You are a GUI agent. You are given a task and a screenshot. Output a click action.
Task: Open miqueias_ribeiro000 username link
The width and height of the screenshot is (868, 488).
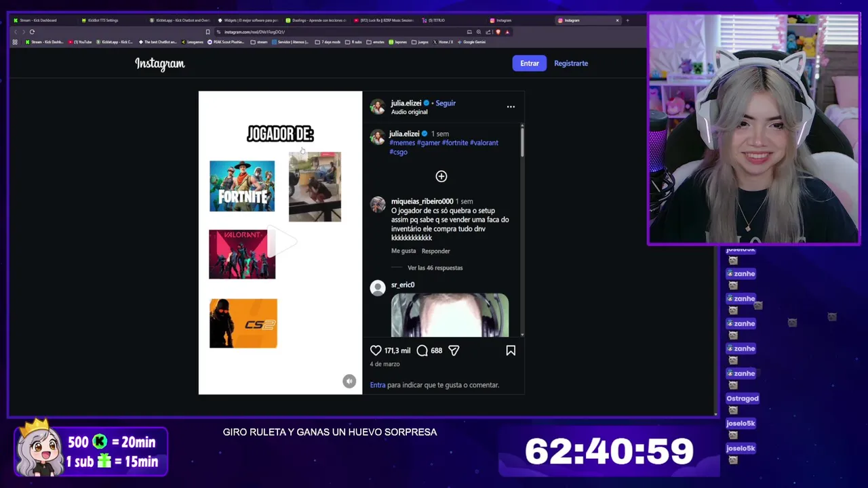pos(422,201)
